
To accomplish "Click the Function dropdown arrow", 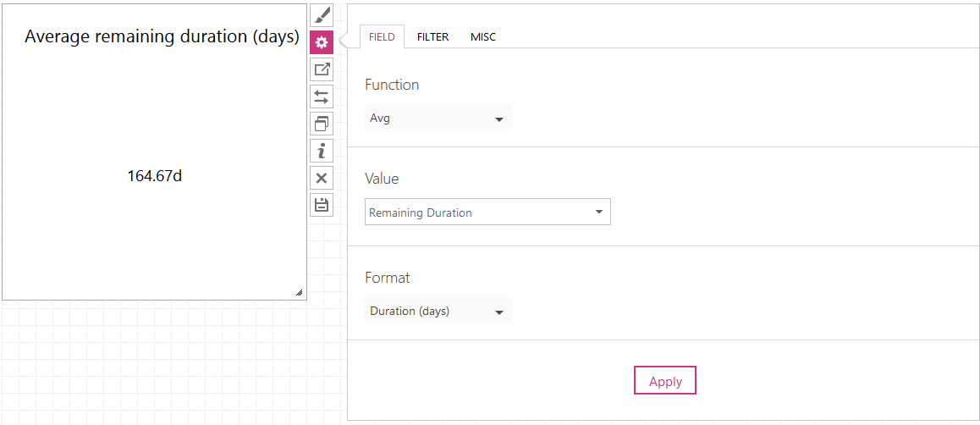I will coord(499,119).
